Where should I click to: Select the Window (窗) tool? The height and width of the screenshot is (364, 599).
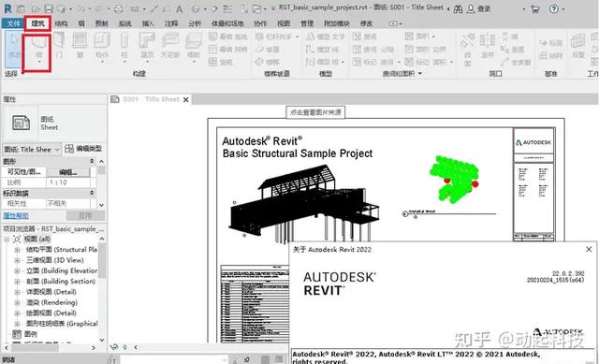[x=80, y=46]
